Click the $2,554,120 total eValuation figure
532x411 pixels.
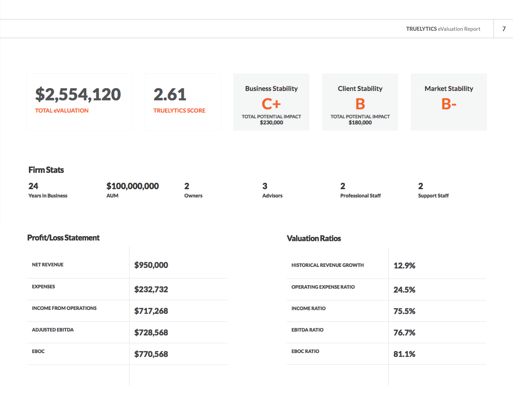pos(78,94)
